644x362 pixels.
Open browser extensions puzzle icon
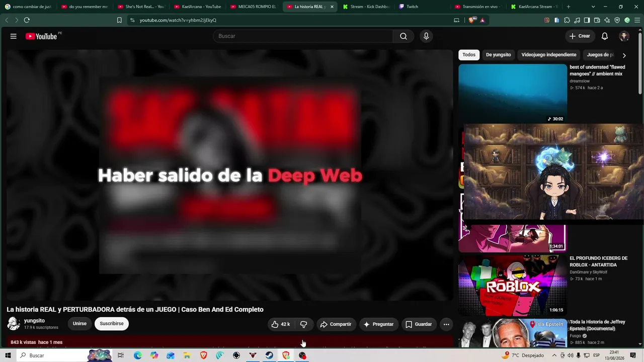pyautogui.click(x=567, y=20)
